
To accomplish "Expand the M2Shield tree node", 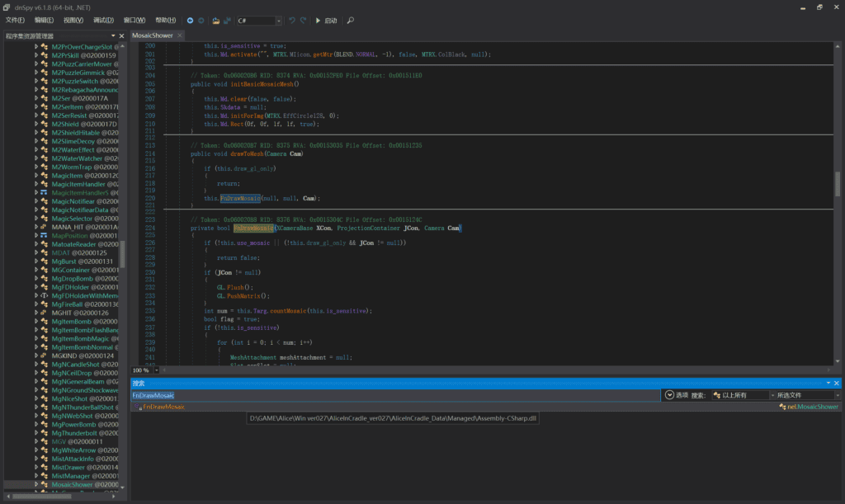I will pos(36,124).
